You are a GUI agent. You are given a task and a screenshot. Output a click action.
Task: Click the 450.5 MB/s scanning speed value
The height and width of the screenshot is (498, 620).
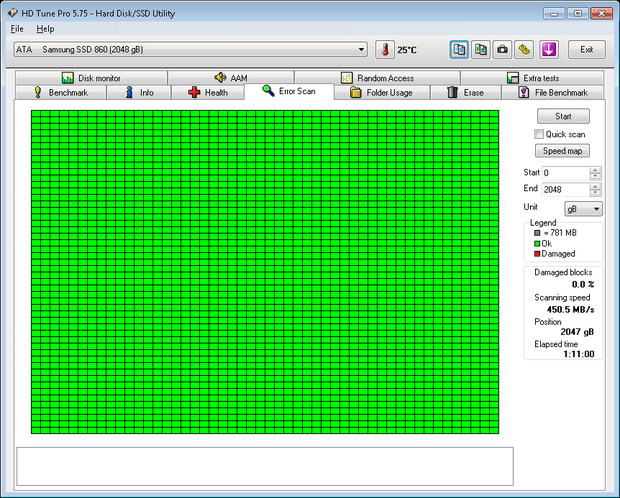[571, 309]
